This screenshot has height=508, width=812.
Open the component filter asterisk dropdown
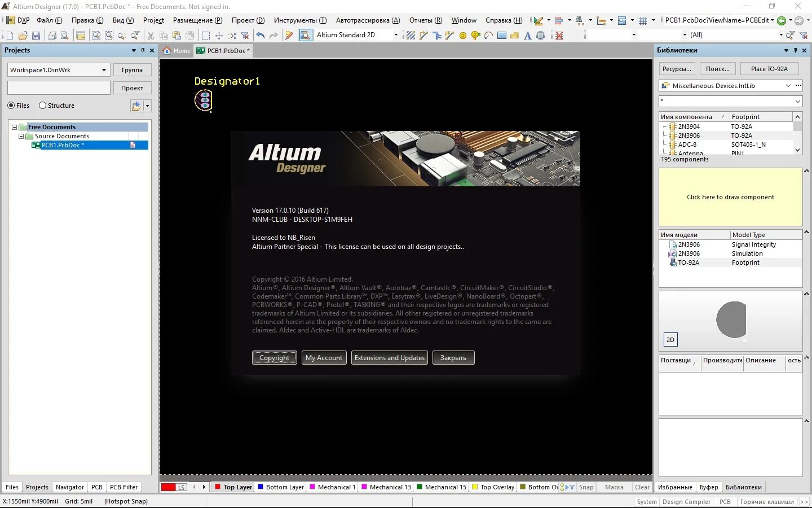click(x=798, y=102)
